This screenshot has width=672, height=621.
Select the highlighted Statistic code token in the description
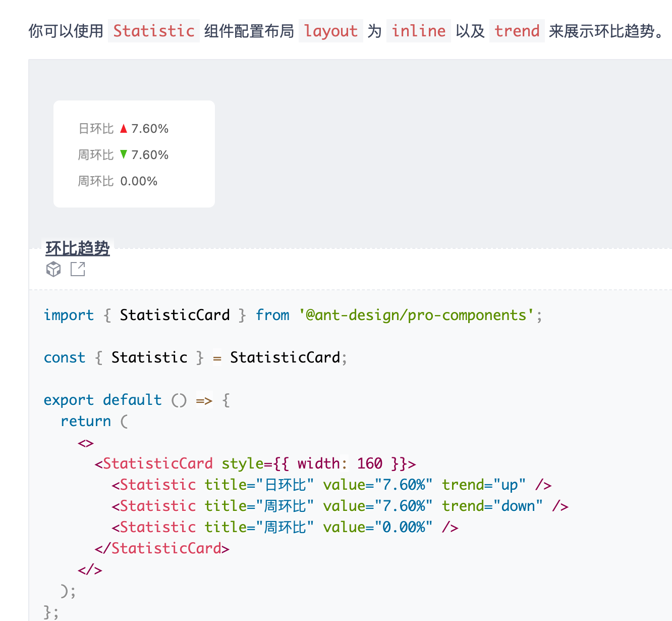[x=153, y=31]
